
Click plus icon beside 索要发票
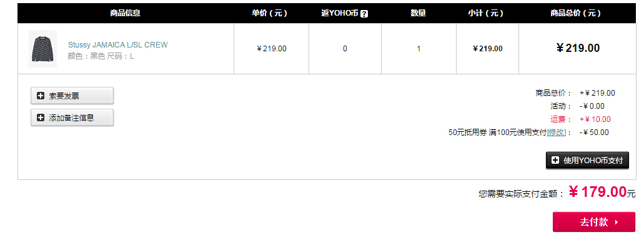[40, 96]
